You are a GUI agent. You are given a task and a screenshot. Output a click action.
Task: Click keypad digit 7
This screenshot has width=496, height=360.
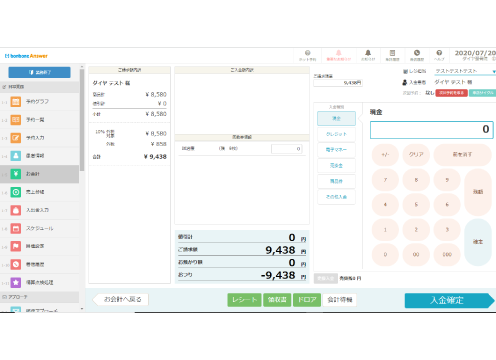[385, 180]
